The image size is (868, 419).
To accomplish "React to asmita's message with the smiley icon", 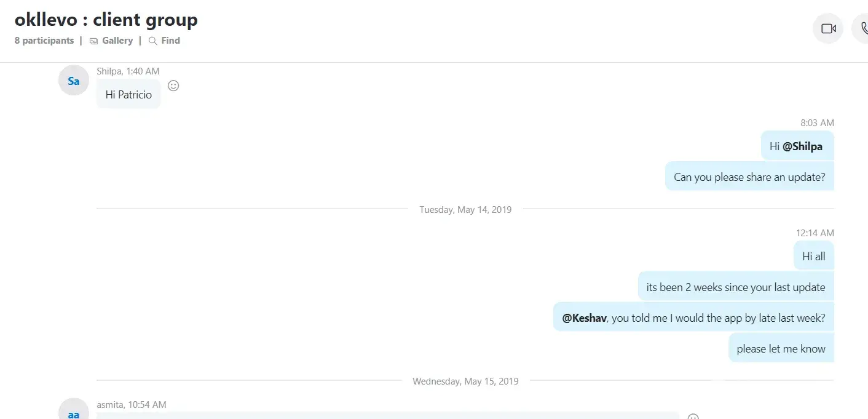I will pos(693,416).
